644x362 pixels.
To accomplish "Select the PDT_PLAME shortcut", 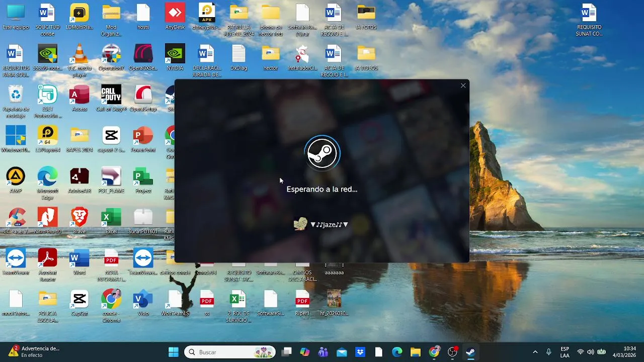I will tap(111, 180).
